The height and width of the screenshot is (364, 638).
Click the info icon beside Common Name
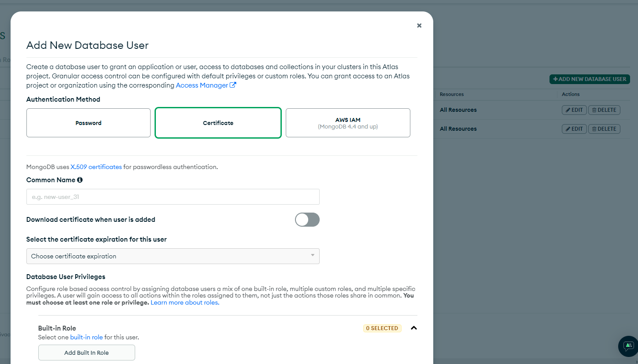[x=80, y=180]
